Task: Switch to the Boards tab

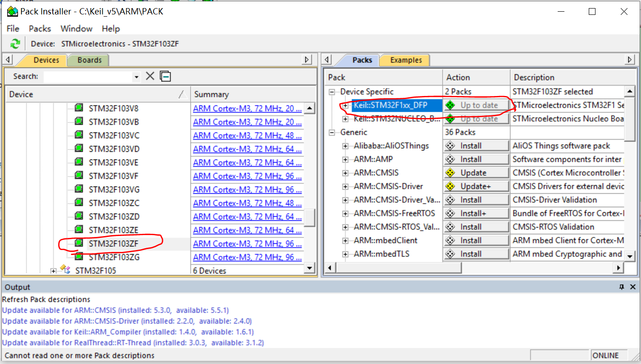Action: pos(89,60)
